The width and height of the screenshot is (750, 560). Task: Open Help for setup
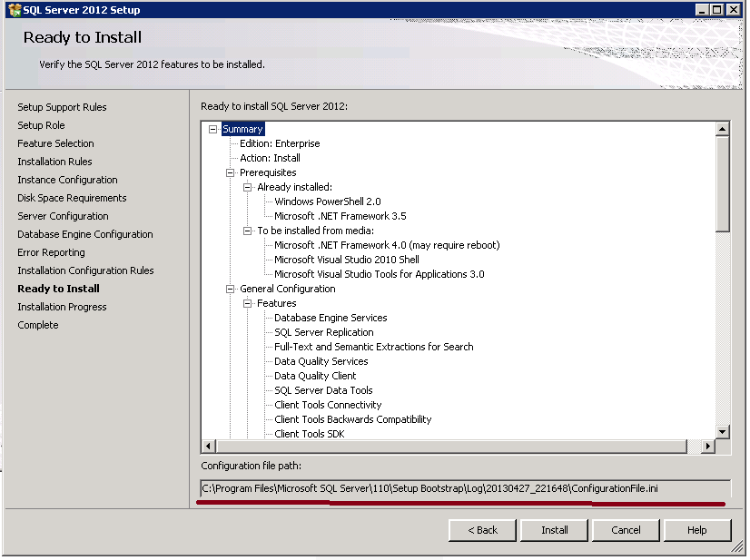[x=697, y=530]
